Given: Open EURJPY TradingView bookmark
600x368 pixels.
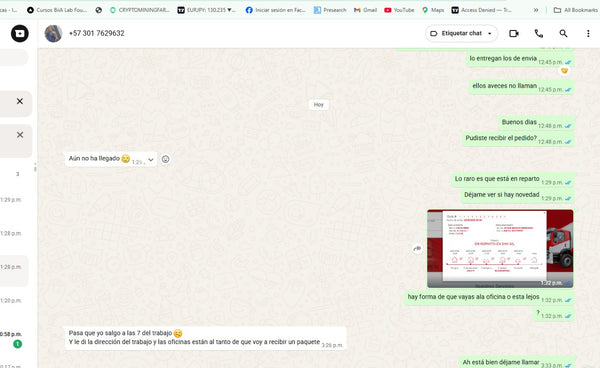Looking at the screenshot, I should coord(207,10).
